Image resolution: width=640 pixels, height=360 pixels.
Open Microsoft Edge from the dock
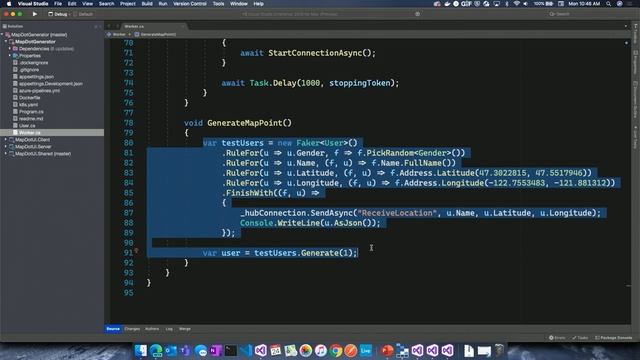156,350
